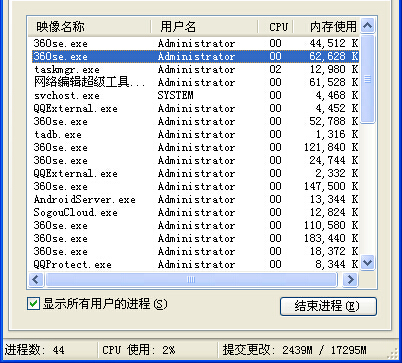Click the window resize grip corner
The image size is (402, 363).
pyautogui.click(x=393, y=353)
